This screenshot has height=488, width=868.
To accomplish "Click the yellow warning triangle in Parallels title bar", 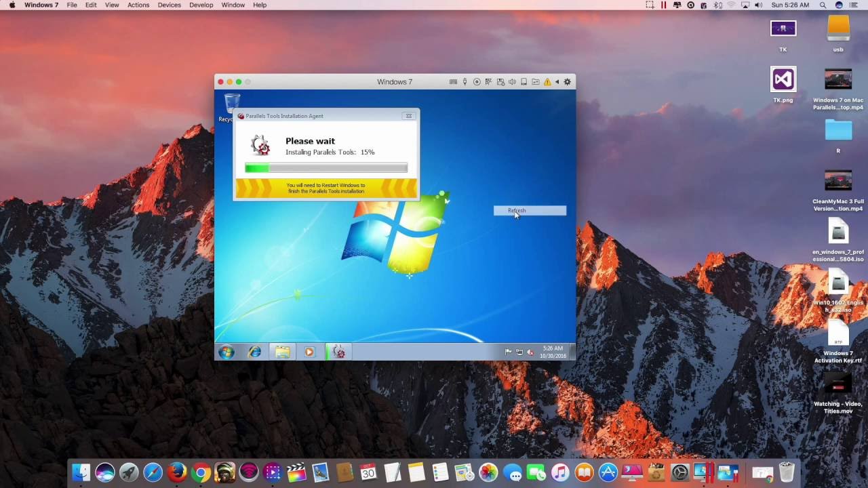I will click(x=547, y=82).
